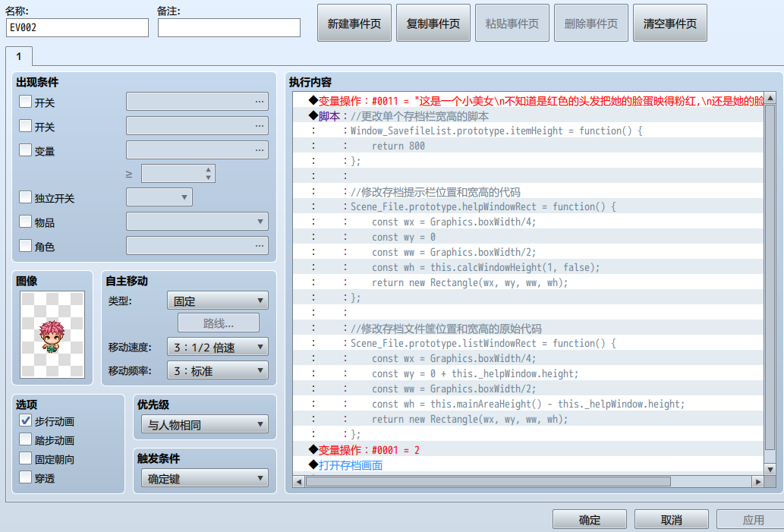
Task: Cancel the dialog with 取消
Action: (x=672, y=520)
